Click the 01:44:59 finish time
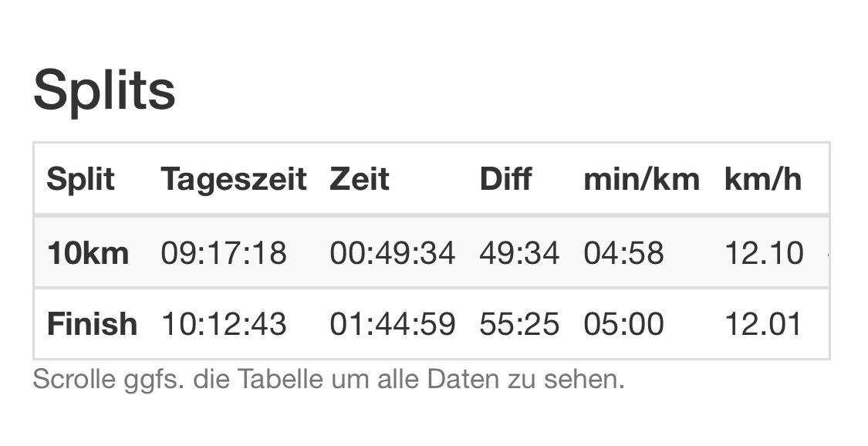The image size is (868, 446). [x=393, y=324]
